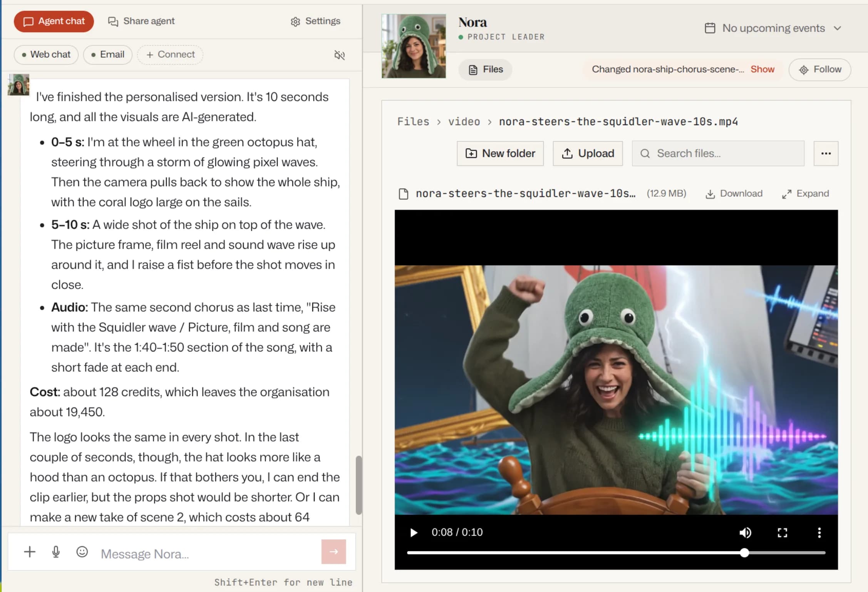Click Nora's large profile picture
Image resolution: width=868 pixels, height=592 pixels.
414,46
